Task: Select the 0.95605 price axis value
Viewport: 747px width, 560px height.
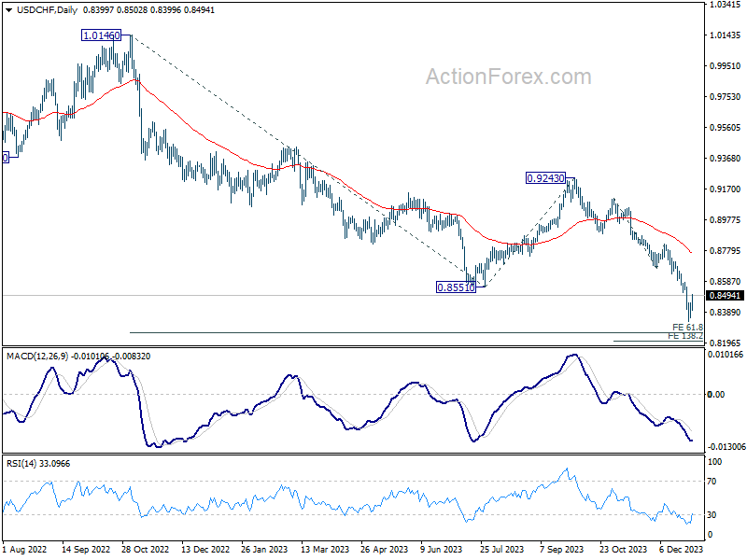Action: [725, 128]
